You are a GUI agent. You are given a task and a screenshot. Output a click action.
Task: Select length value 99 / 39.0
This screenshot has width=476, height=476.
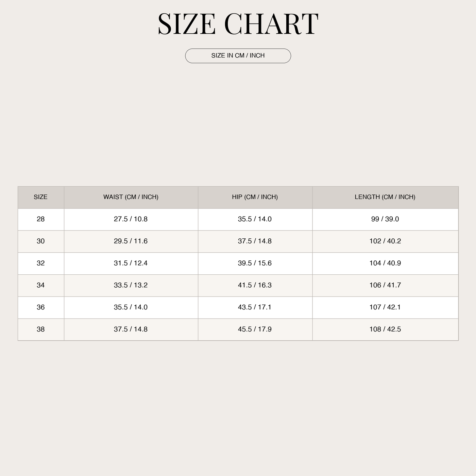pyautogui.click(x=385, y=219)
